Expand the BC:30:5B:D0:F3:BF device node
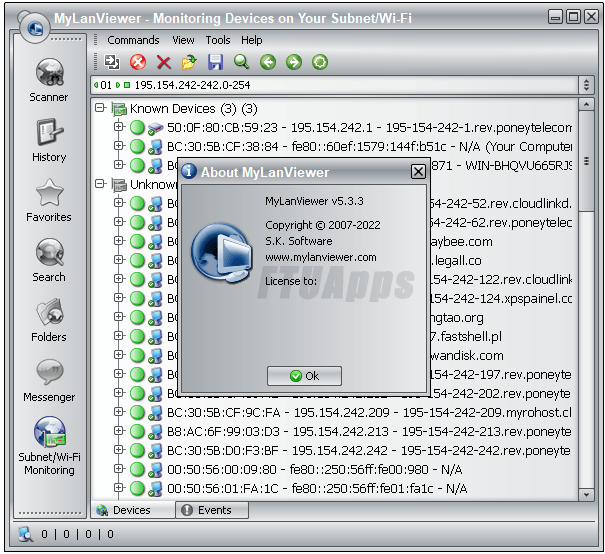605x554 pixels. pyautogui.click(x=118, y=449)
